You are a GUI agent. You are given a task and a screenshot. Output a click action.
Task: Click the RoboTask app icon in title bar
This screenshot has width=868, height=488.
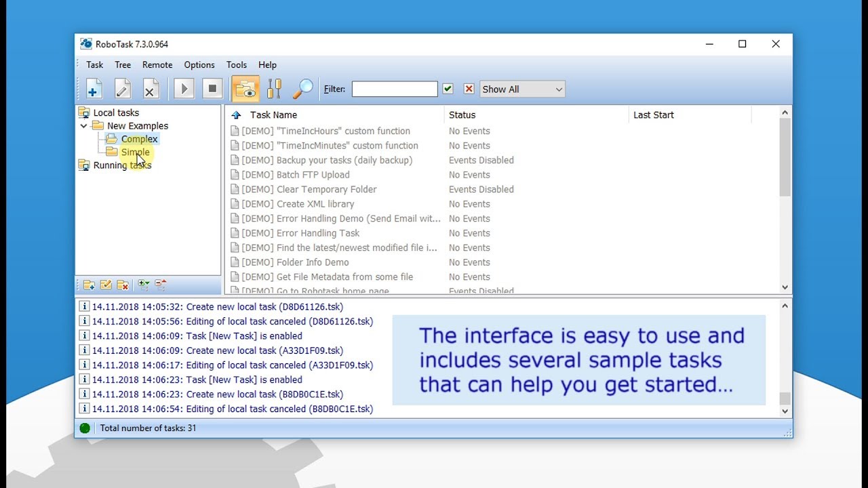[x=86, y=44]
